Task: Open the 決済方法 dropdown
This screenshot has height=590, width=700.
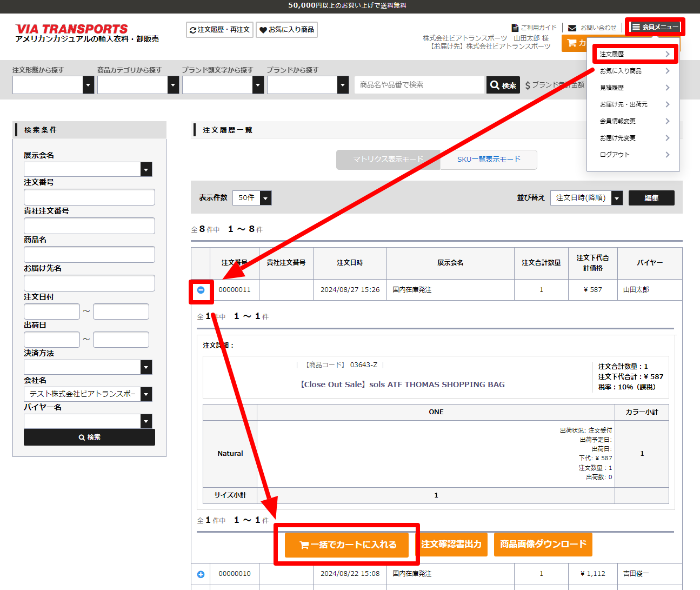Action: tap(88, 367)
